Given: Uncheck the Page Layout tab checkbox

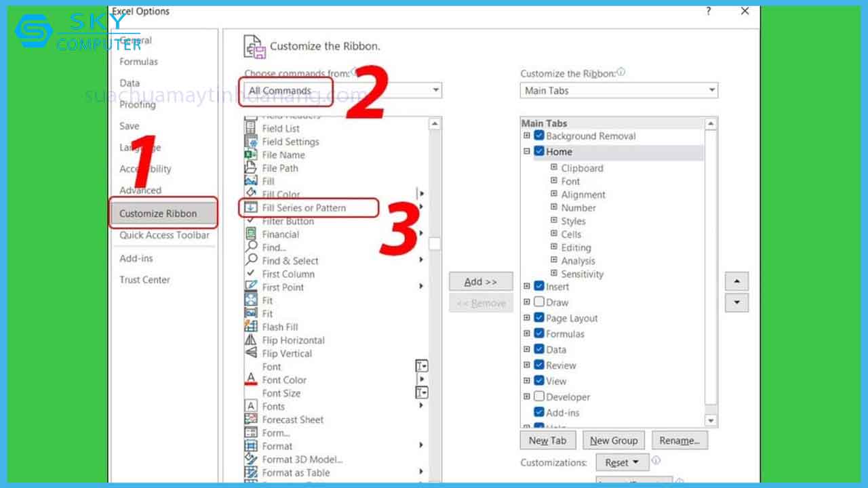Looking at the screenshot, I should point(539,317).
